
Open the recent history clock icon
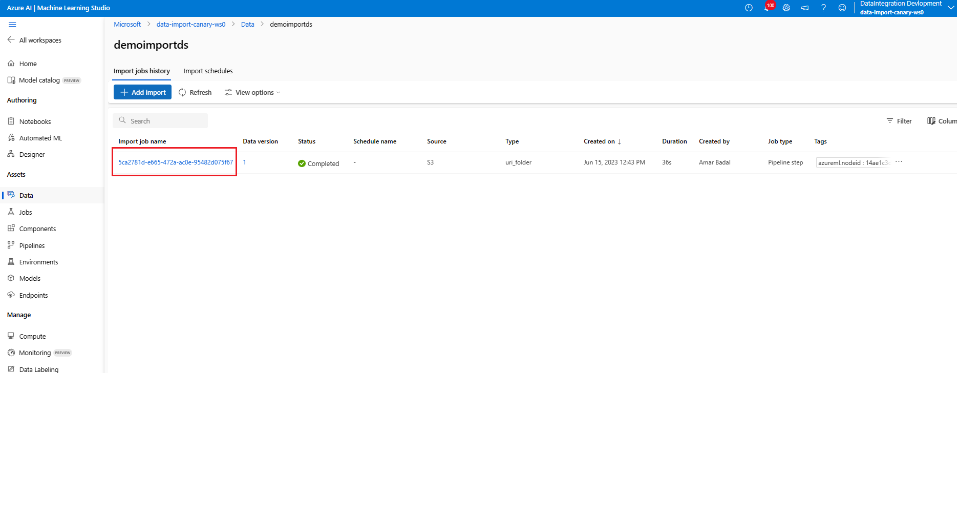point(749,8)
